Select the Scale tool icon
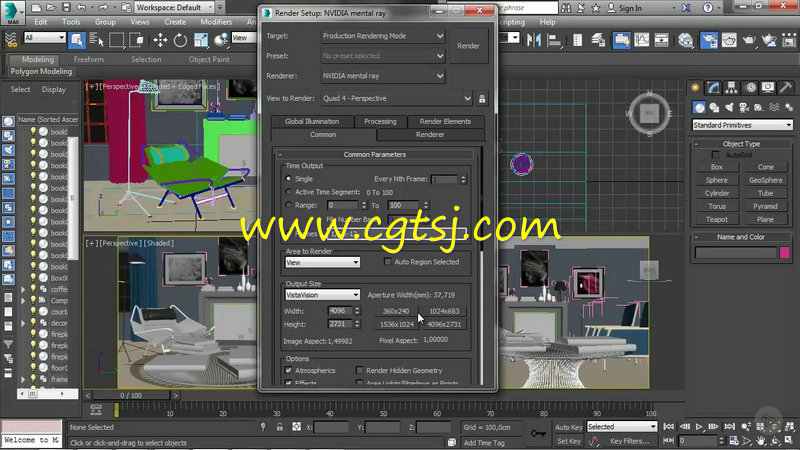This screenshot has height=450, width=800. [x=201, y=40]
